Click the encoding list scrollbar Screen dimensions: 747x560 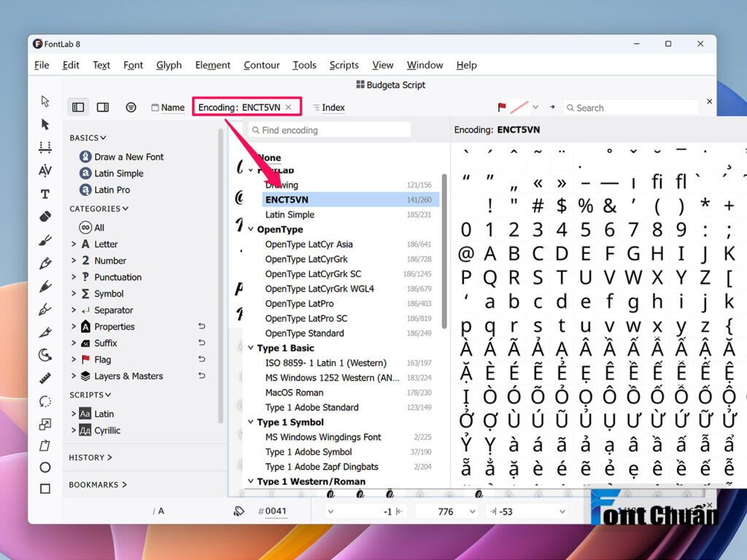[x=444, y=252]
